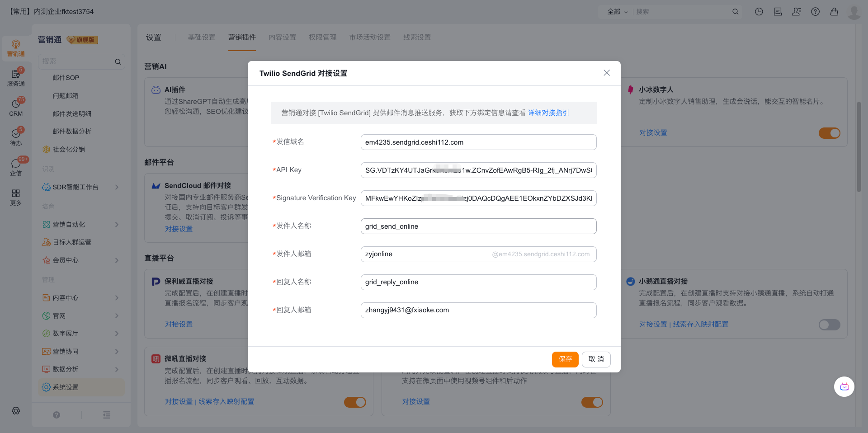Open the inbox tray icon in top bar
This screenshot has width=868, height=433.
(778, 12)
